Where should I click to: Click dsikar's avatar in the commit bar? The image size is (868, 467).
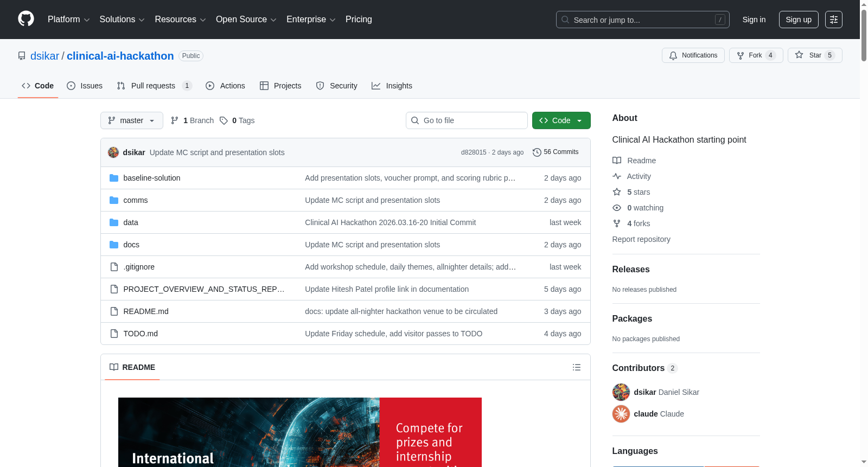point(113,152)
